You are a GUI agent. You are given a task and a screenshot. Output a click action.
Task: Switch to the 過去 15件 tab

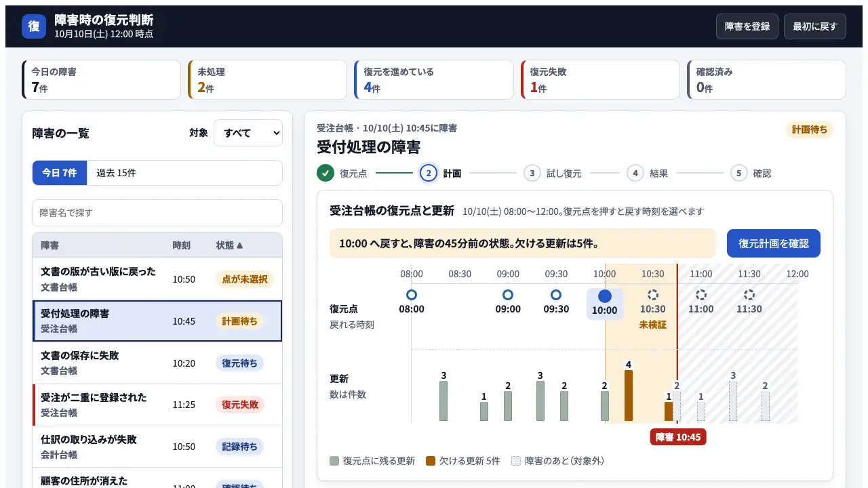pyautogui.click(x=116, y=173)
